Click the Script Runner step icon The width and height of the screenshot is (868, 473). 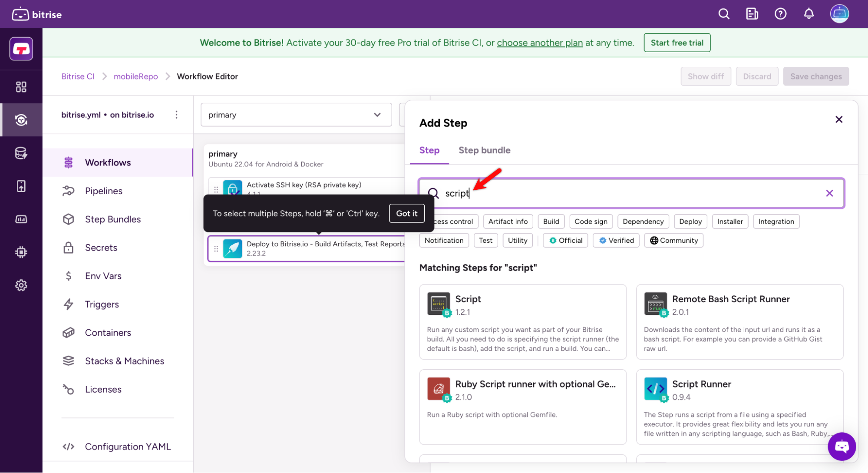pos(655,389)
